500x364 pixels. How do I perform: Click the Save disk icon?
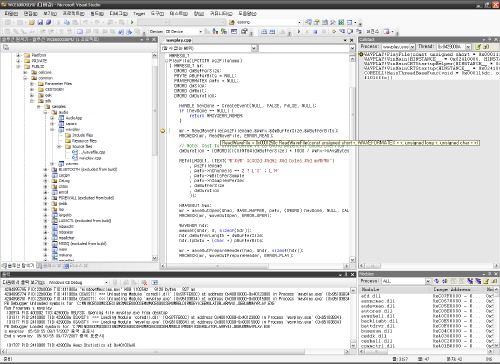click(40, 22)
